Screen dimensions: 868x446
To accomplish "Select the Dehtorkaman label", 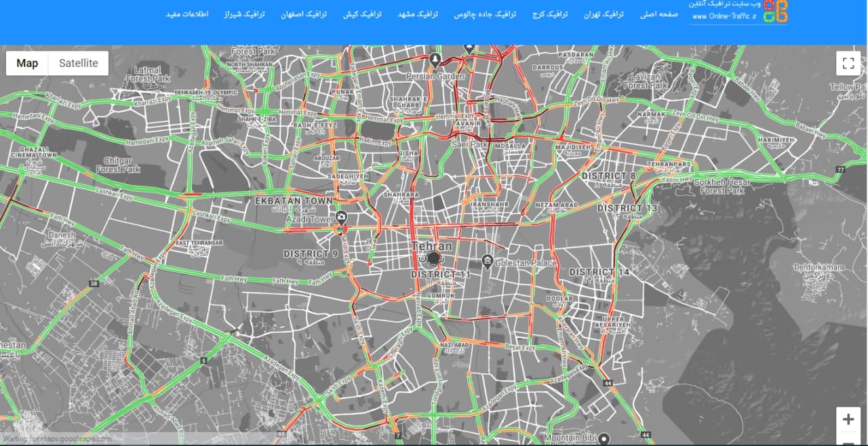I will [818, 267].
